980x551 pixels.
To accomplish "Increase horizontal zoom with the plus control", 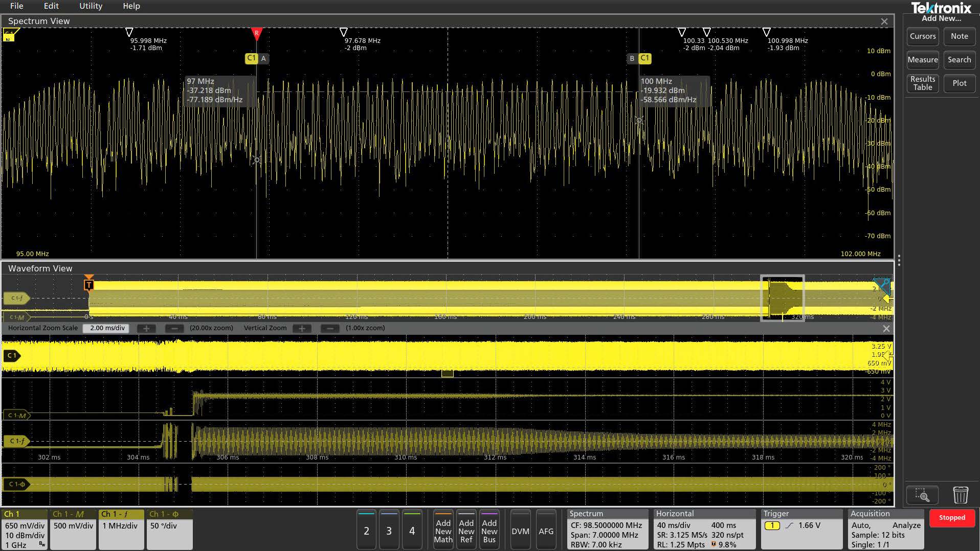I will 147,328.
